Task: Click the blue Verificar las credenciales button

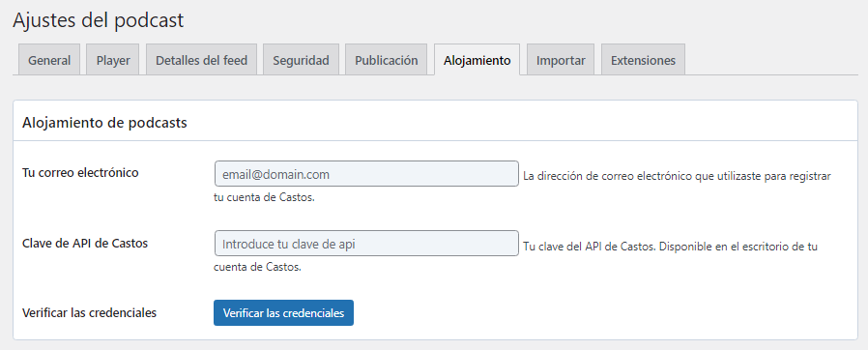Action: click(x=283, y=313)
